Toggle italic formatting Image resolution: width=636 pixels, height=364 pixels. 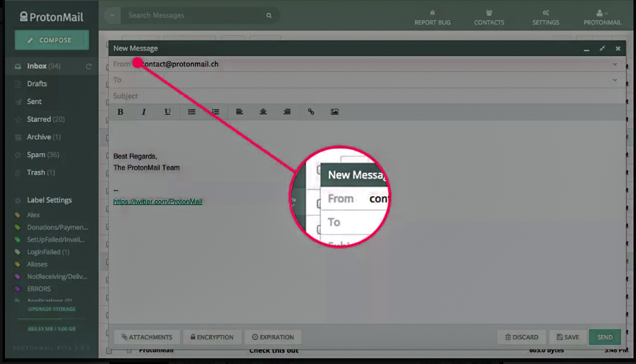point(143,112)
